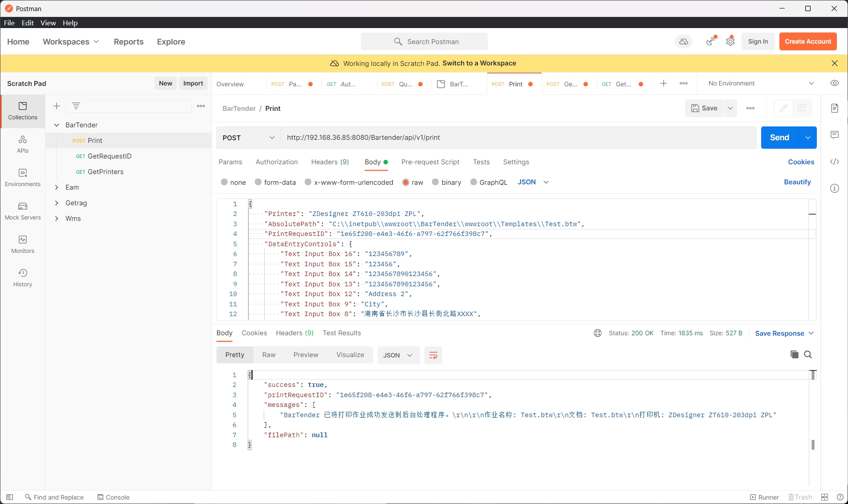Image resolution: width=848 pixels, height=504 pixels.
Task: Open the code snippet icon
Action: point(835,162)
